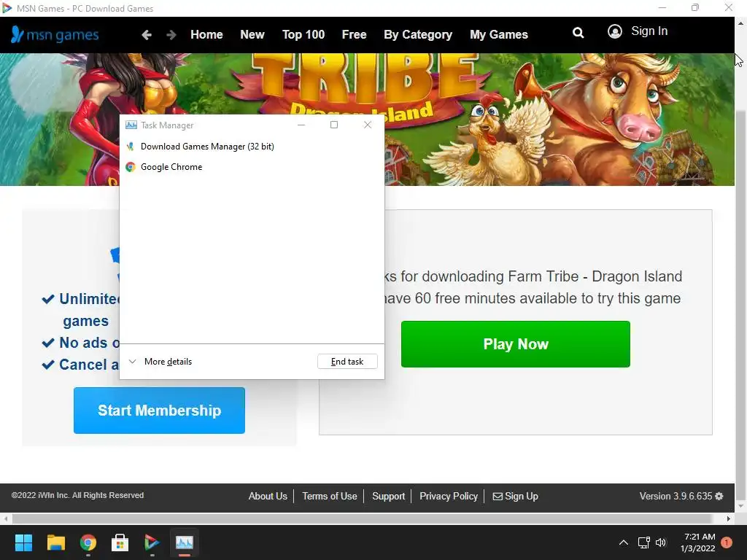The image size is (747, 560).
Task: Click the Farm Tribe Dragon Island banner
Action: point(368,120)
